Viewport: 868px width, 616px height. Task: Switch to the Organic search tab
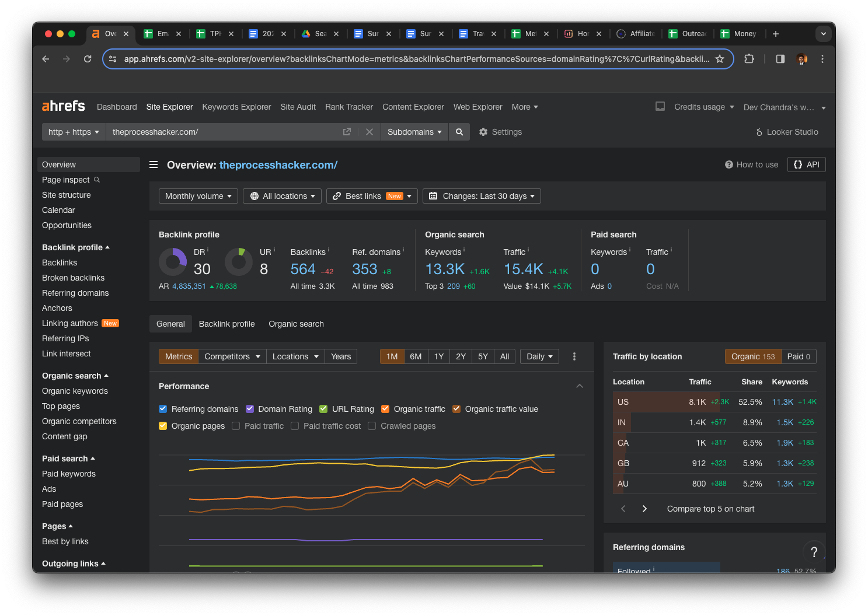point(296,324)
